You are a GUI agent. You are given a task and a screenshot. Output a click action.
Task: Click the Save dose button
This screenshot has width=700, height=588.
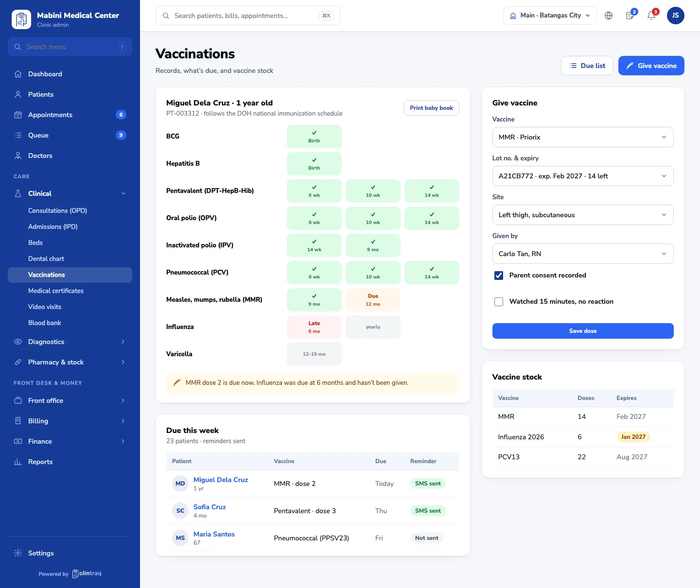tap(583, 331)
